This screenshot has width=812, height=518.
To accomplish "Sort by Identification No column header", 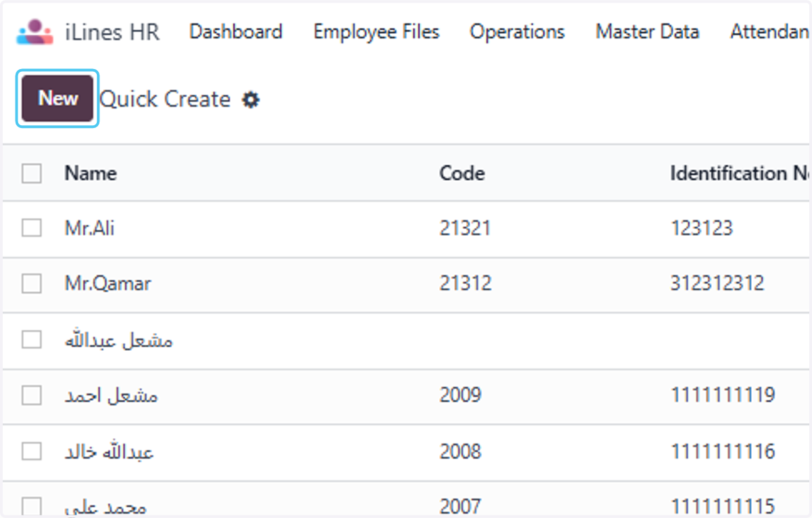I will point(740,173).
